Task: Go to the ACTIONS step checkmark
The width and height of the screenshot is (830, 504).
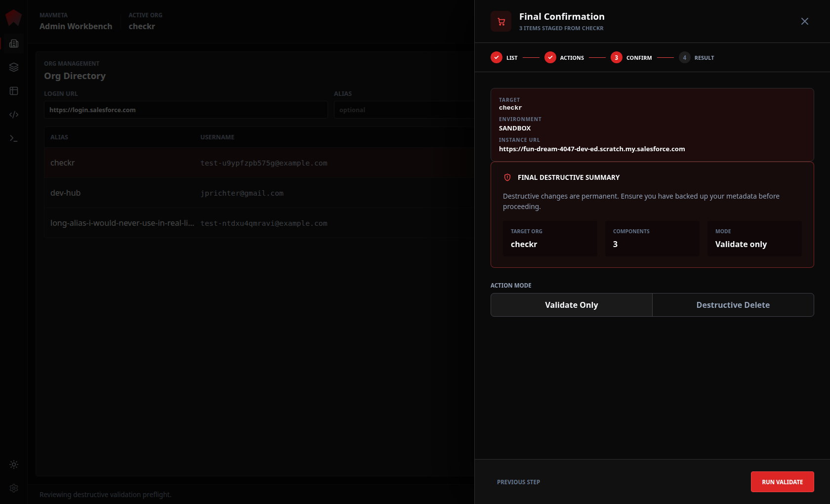Action: pyautogui.click(x=550, y=57)
